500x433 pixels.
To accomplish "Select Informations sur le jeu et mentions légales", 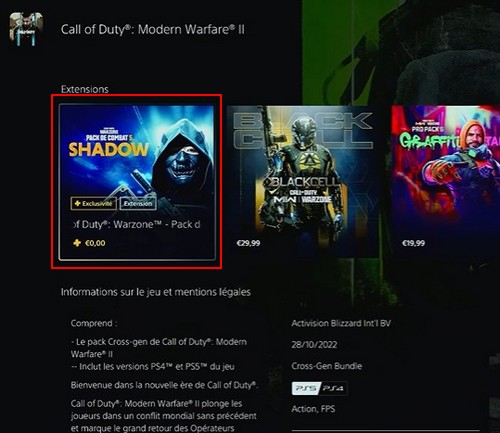I will pyautogui.click(x=156, y=292).
